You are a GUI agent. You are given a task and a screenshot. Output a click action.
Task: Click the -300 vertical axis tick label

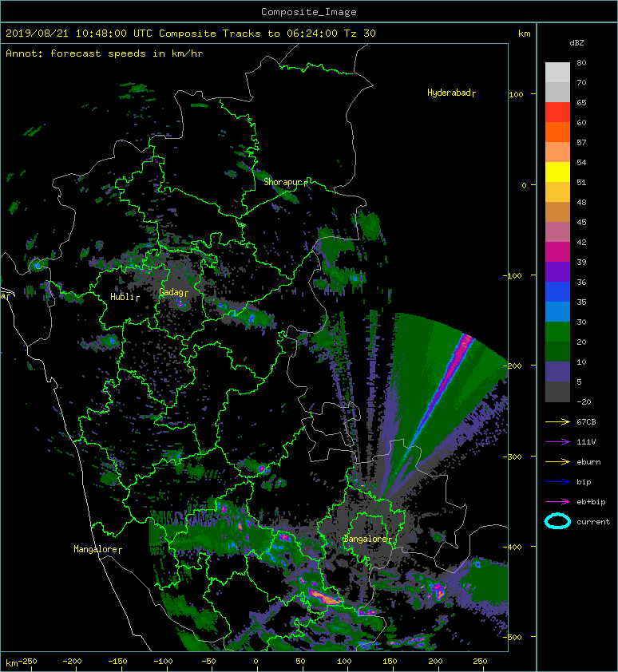tap(512, 457)
